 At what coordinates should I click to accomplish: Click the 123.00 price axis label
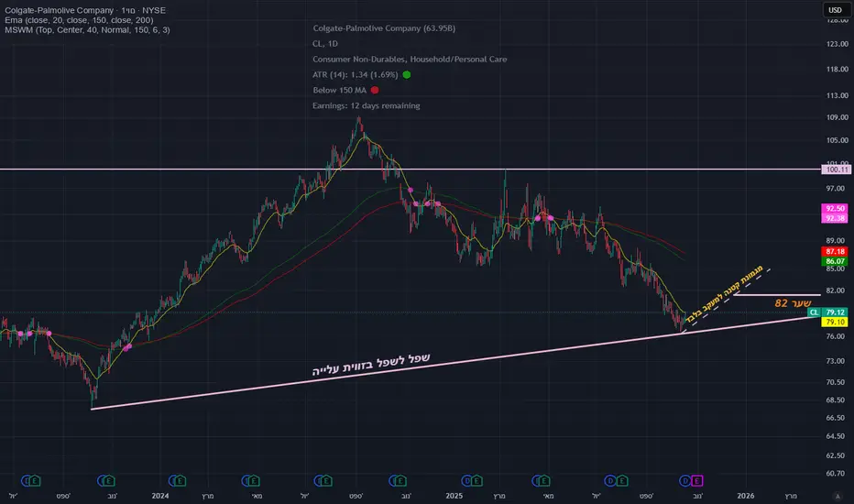[838, 44]
